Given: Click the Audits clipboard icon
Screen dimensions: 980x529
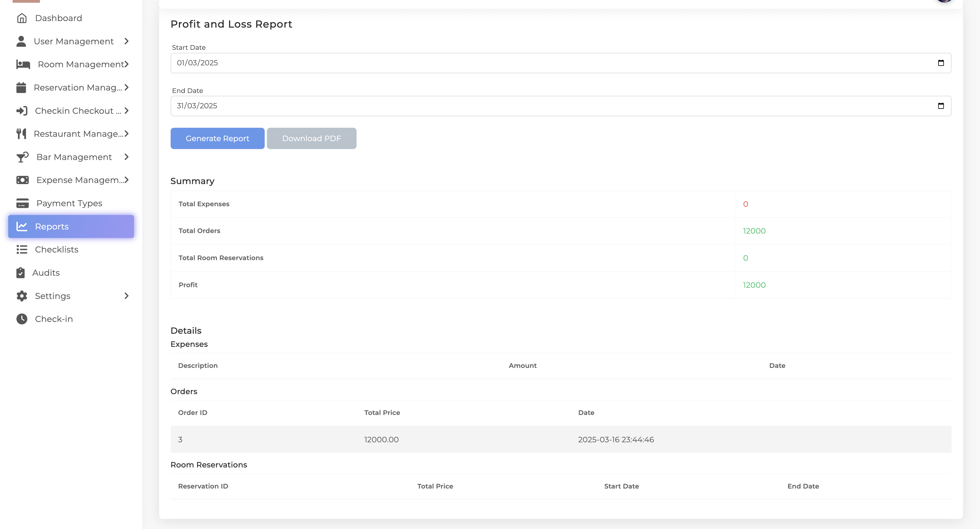Looking at the screenshot, I should 22,272.
